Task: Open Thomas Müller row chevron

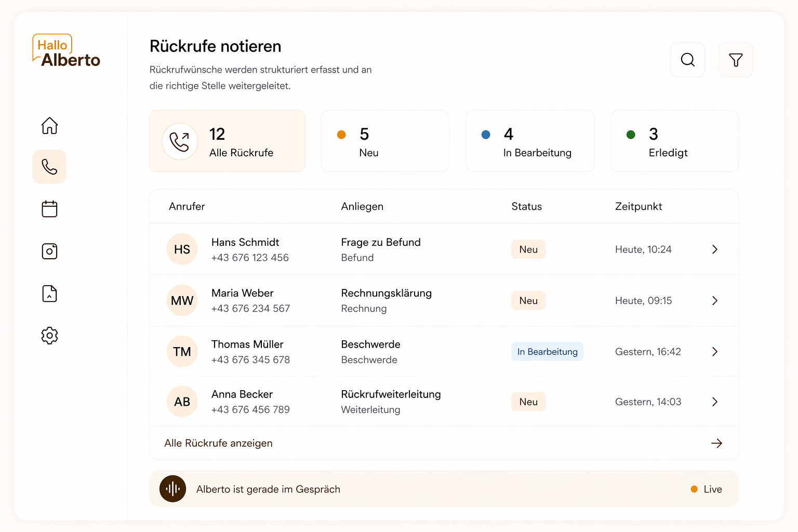Action: point(715,352)
